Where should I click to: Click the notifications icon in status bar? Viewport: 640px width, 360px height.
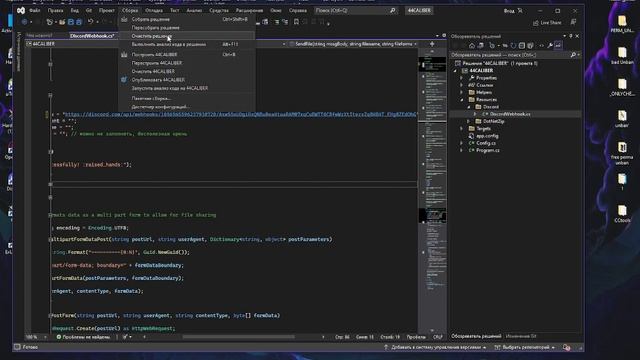point(567,347)
